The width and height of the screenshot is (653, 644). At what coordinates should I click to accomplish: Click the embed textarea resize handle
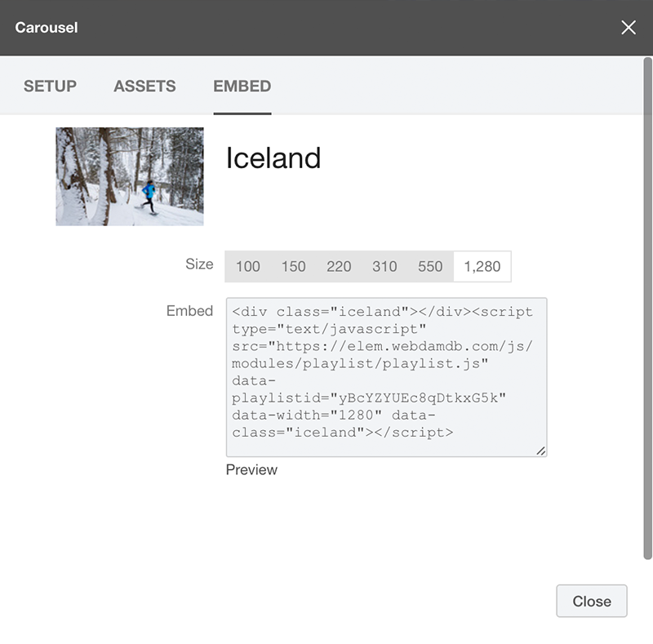click(541, 451)
